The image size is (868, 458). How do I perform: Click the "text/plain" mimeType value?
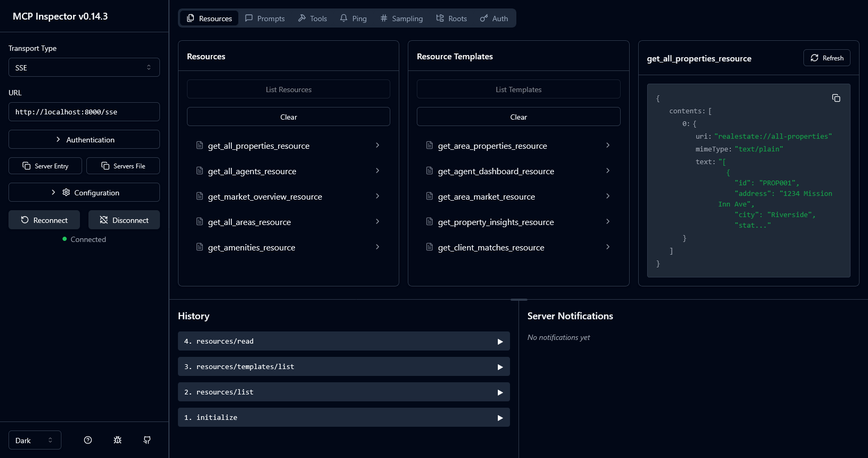pyautogui.click(x=759, y=149)
